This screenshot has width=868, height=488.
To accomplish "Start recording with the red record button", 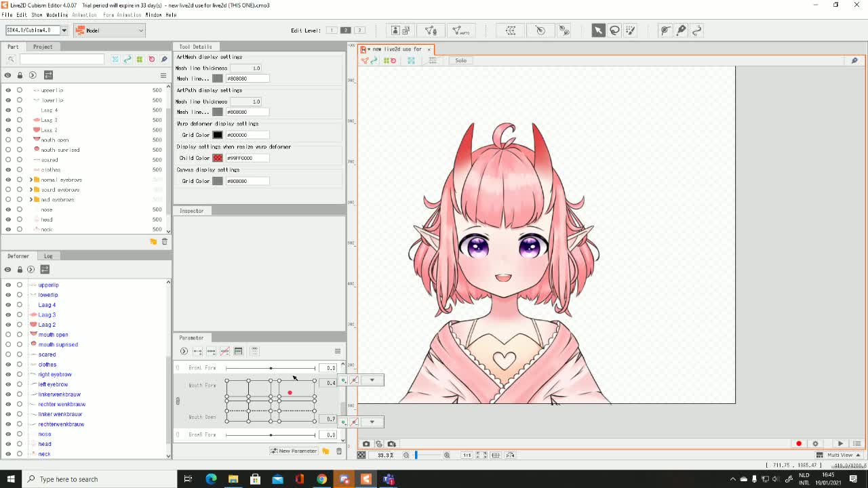I will pos(799,444).
